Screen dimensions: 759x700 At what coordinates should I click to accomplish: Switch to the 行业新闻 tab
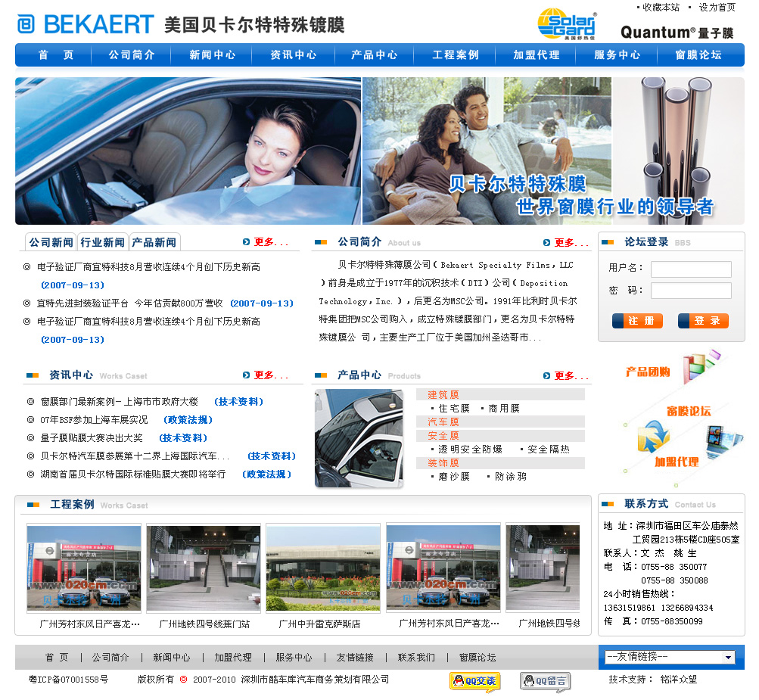point(102,242)
